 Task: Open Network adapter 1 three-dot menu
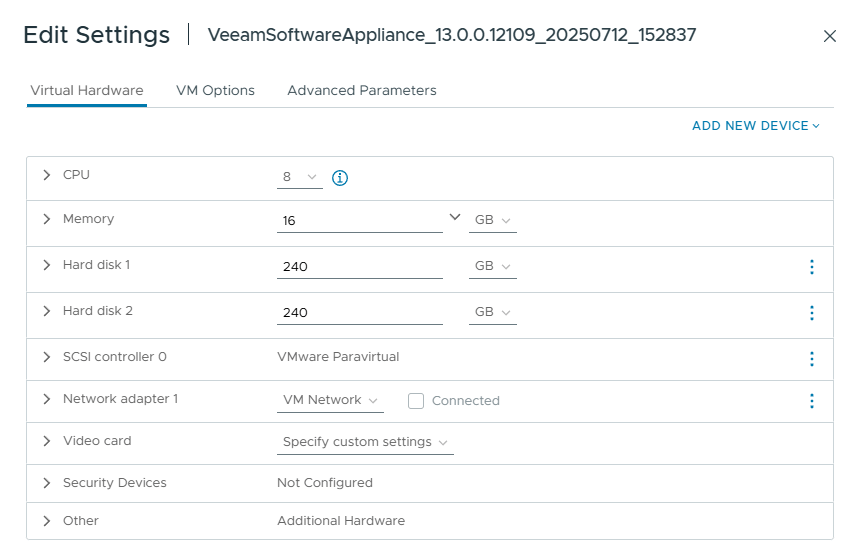point(811,401)
